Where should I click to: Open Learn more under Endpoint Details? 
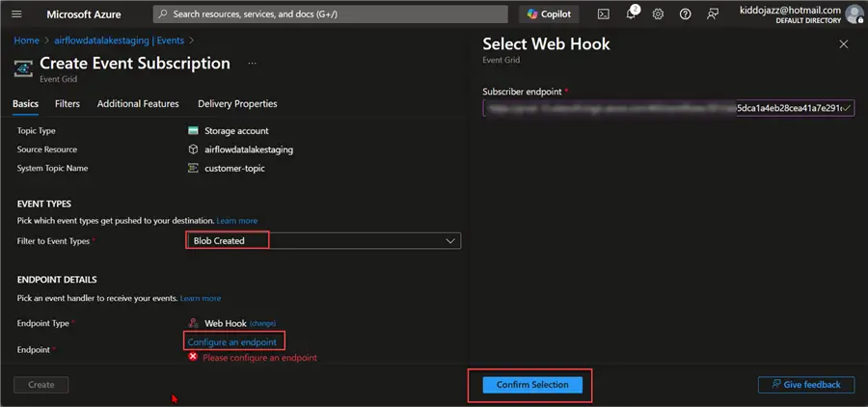pyautogui.click(x=201, y=298)
